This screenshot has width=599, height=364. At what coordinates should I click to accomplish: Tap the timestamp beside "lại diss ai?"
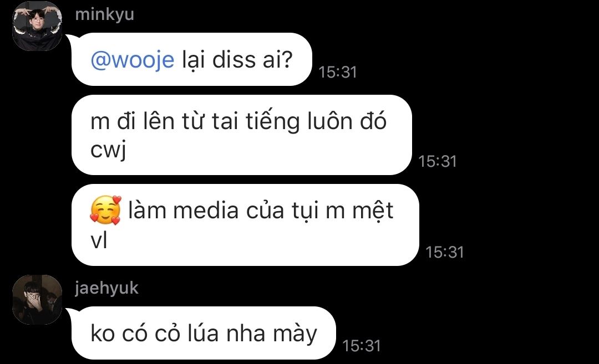pos(338,72)
